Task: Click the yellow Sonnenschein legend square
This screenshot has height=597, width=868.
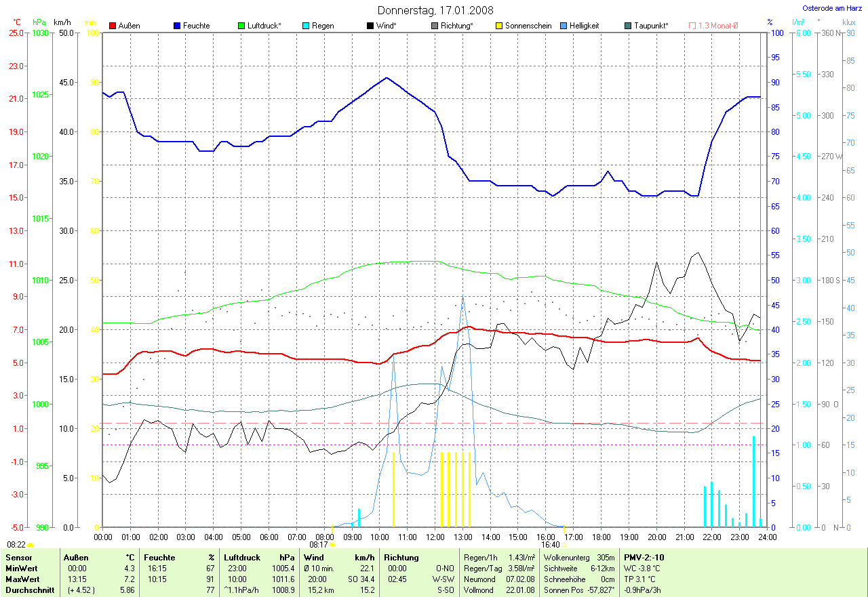Action: (x=499, y=26)
